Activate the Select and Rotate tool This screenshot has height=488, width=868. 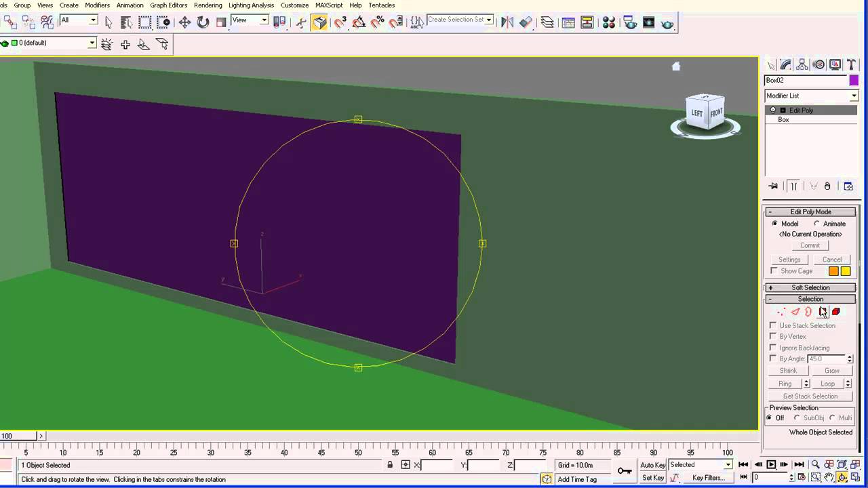[203, 22]
